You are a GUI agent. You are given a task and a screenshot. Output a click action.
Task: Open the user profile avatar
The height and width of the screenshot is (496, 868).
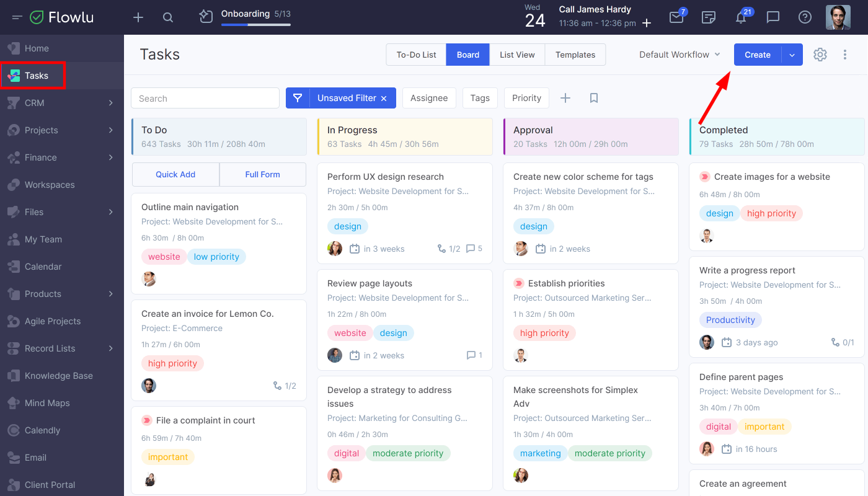tap(838, 17)
